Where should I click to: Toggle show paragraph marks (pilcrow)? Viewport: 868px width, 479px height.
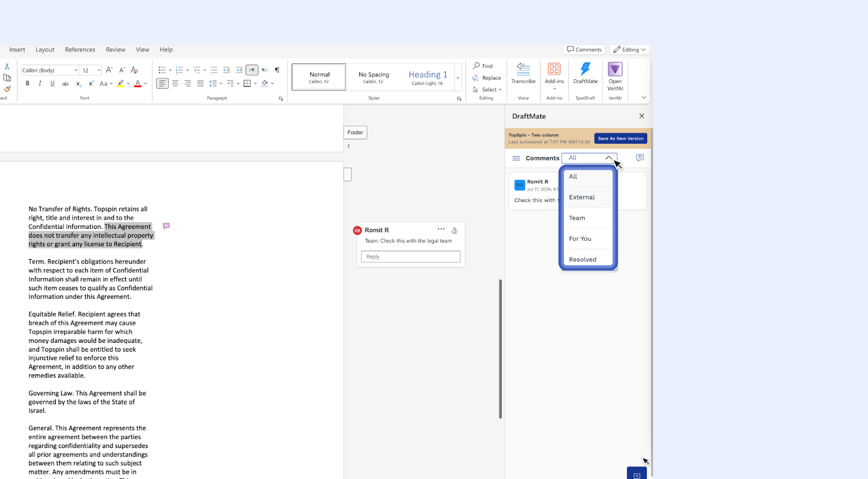pyautogui.click(x=277, y=70)
